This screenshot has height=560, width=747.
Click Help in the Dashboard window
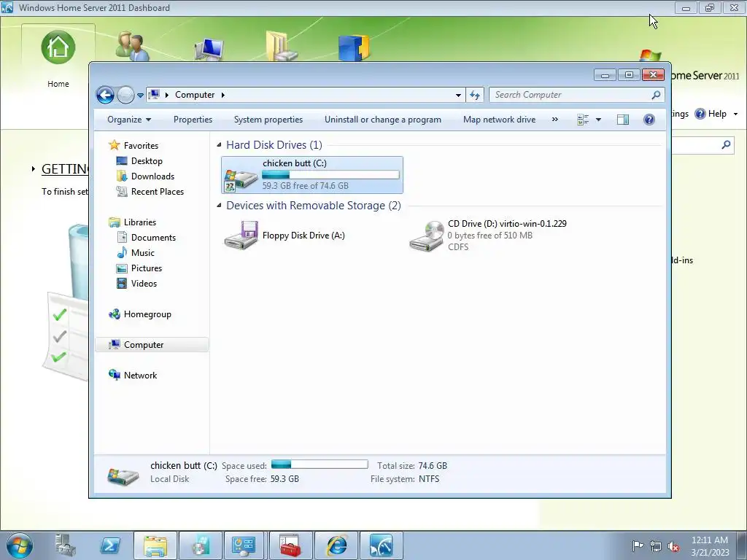click(717, 114)
